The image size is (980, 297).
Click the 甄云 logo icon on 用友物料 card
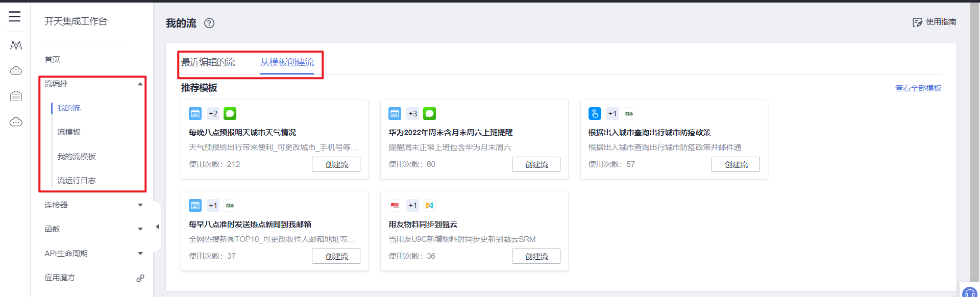coord(429,205)
